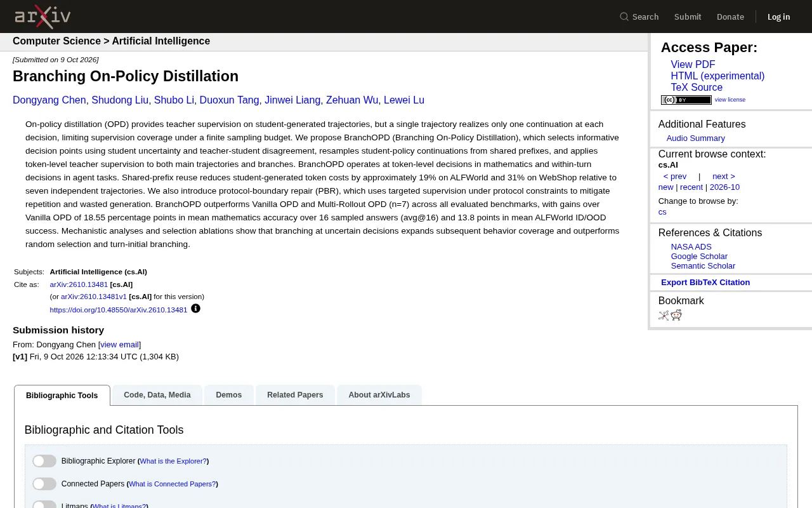The height and width of the screenshot is (508, 812).
Task: Click the DOI info circle icon
Action: click(195, 309)
